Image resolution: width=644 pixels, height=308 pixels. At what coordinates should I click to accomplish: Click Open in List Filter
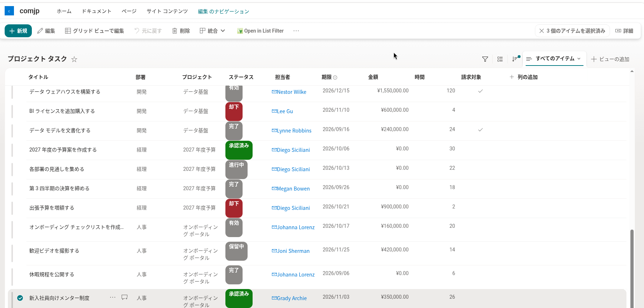point(260,31)
